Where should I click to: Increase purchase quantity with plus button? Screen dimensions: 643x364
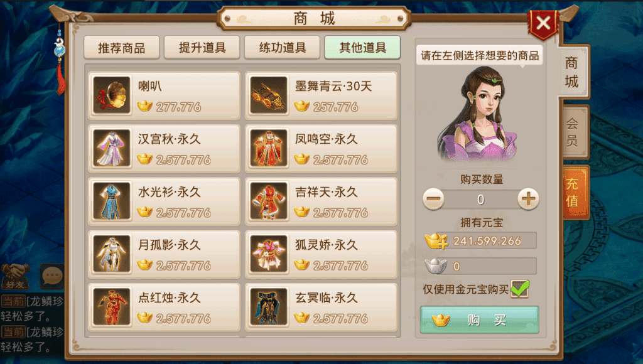click(528, 199)
